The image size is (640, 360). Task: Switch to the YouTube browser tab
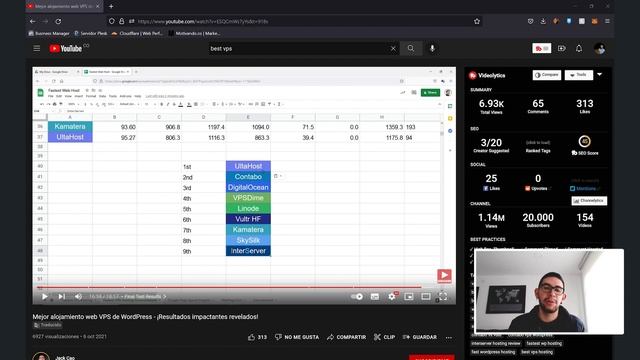[x=61, y=6]
